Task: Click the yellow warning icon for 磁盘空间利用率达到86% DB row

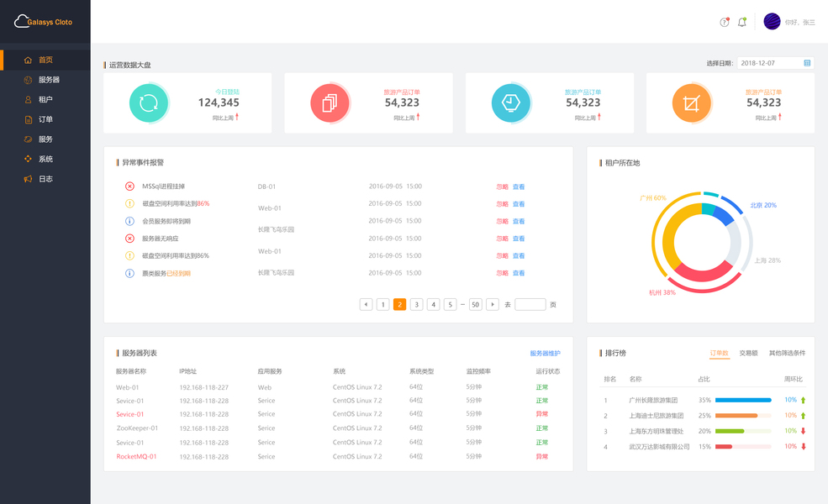Action: (x=129, y=204)
